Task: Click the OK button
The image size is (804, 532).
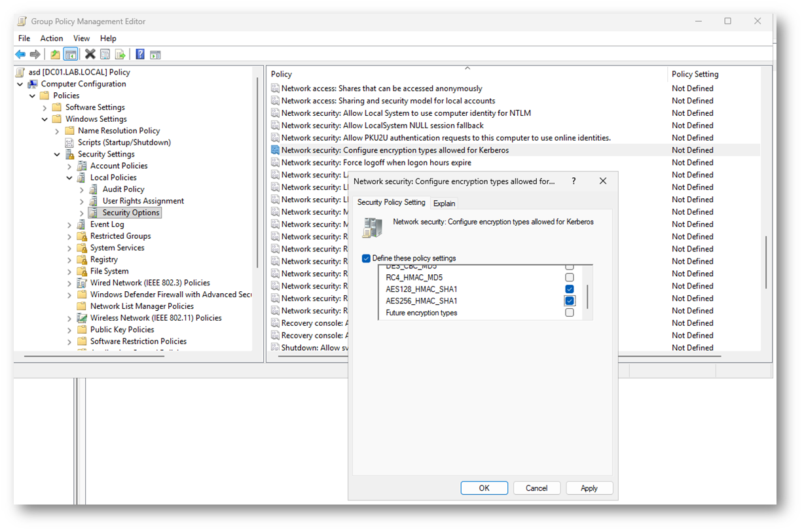Action: point(484,488)
